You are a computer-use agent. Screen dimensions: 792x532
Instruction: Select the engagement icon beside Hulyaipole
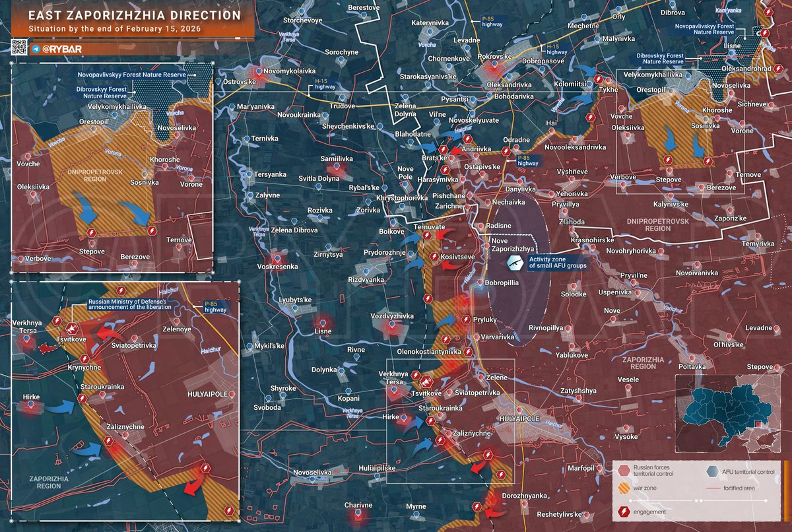(488, 455)
